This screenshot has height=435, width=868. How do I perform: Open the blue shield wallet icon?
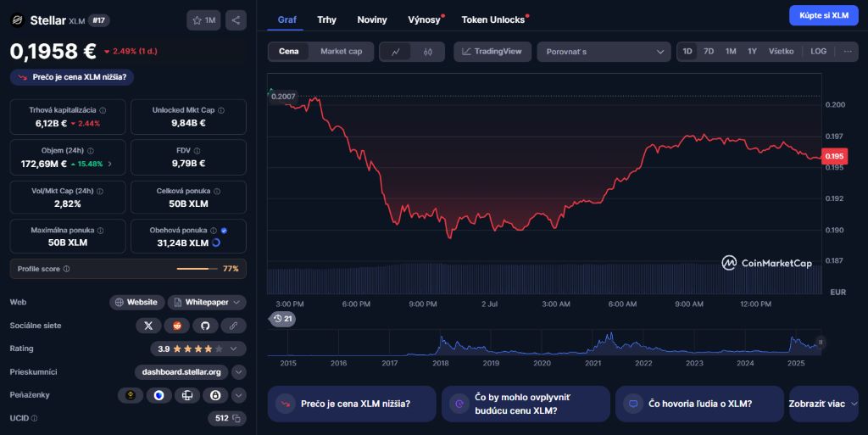point(159,395)
